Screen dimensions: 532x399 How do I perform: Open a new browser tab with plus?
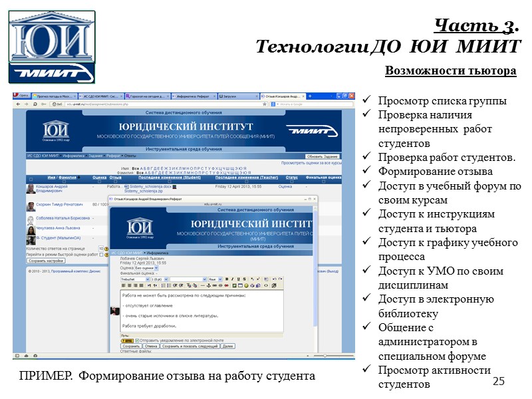click(310, 96)
